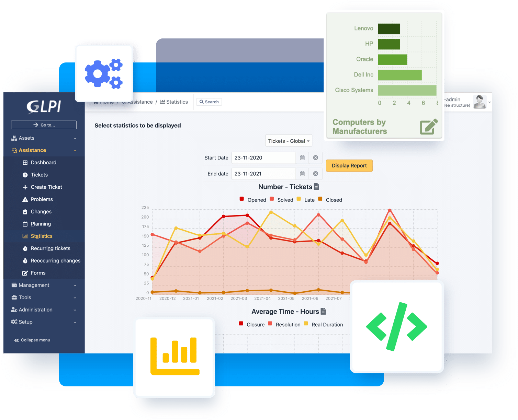Clear the End date value
The width and height of the screenshot is (518, 420).
pyautogui.click(x=316, y=174)
